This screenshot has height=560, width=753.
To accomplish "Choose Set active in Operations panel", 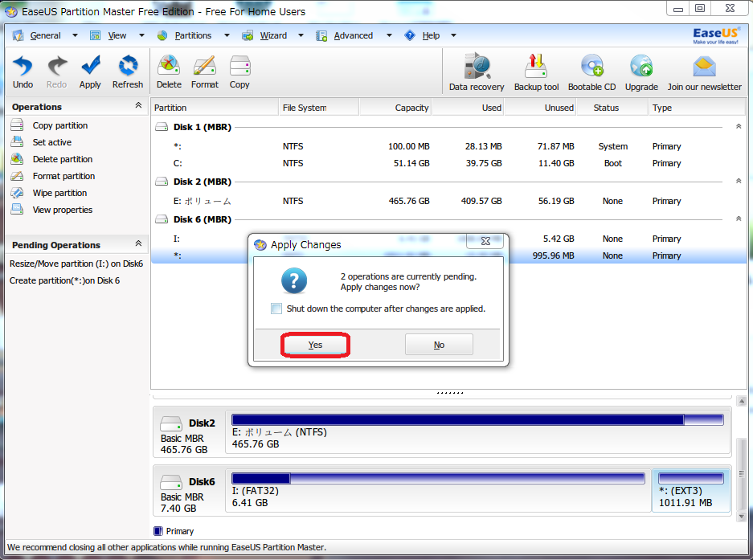I will click(52, 142).
